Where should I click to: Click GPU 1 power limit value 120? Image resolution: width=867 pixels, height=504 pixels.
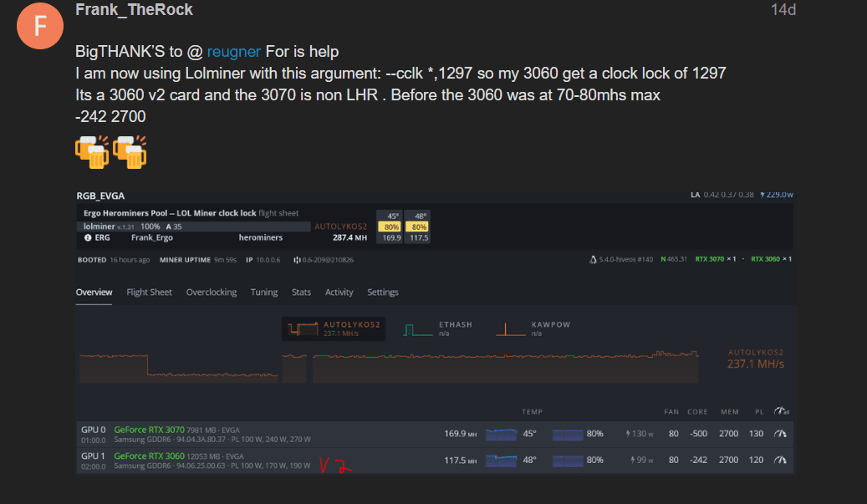756,460
